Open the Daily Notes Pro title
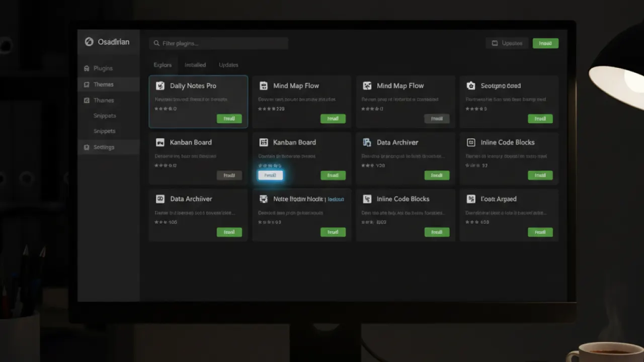 coord(193,86)
